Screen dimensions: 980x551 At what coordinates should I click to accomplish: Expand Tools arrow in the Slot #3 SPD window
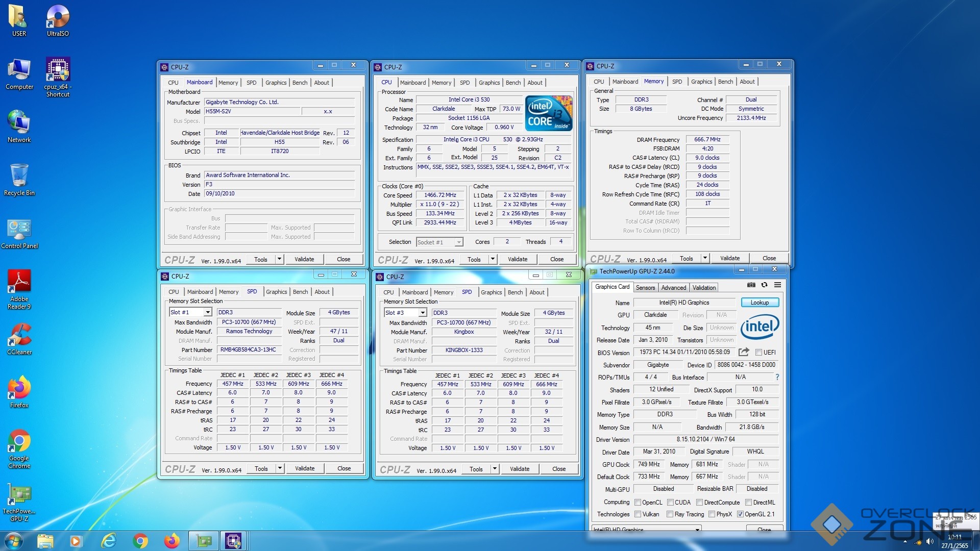point(495,469)
